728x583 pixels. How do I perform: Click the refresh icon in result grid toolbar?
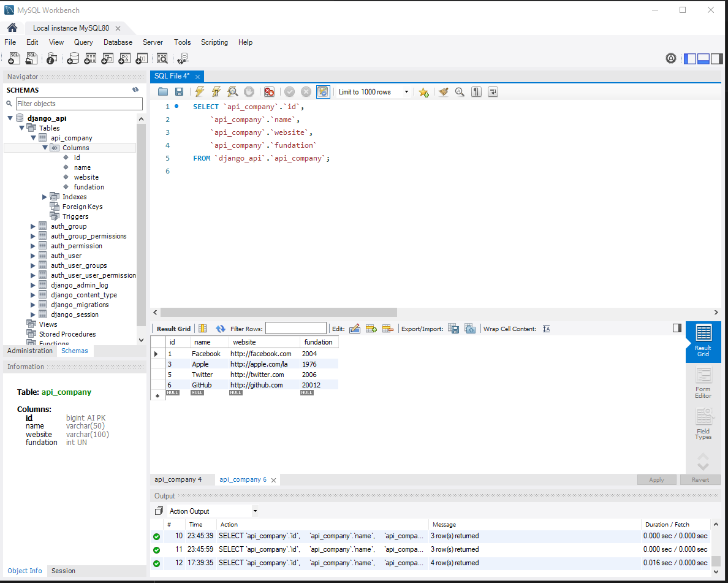click(x=220, y=329)
